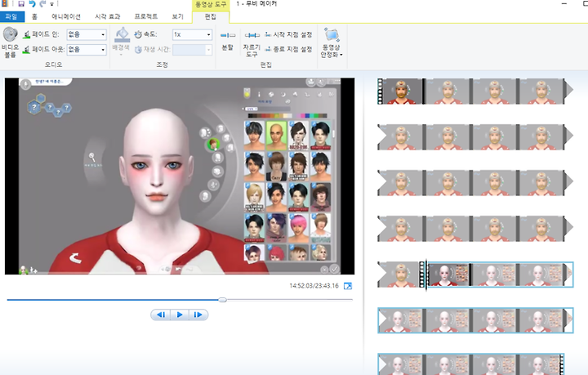Open the 보기 tab
The image size is (588, 375).
point(177,16)
